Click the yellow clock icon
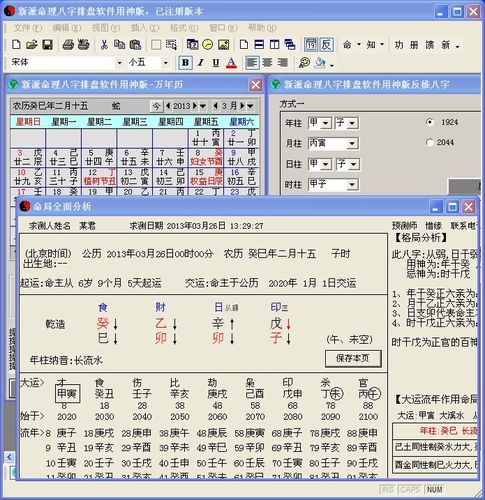The height and width of the screenshot is (500, 485). (x=208, y=44)
